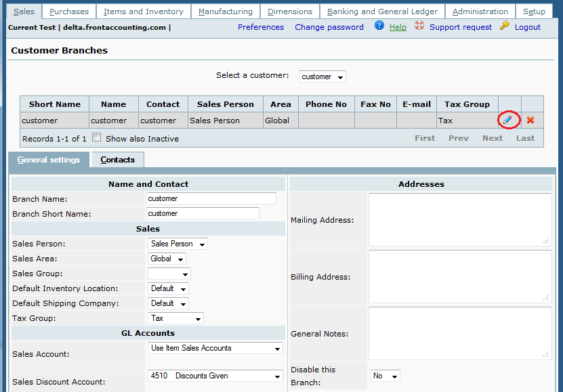Click the red delete X icon
This screenshot has width=563, height=392.
point(530,120)
